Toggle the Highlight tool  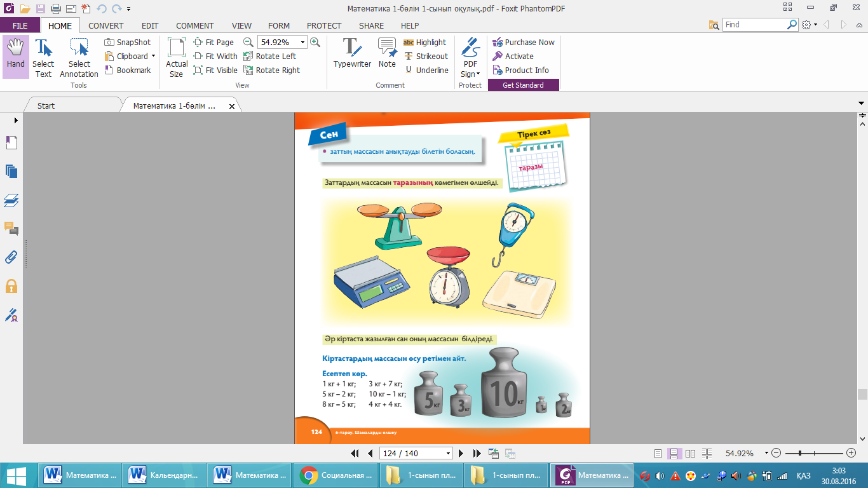coord(425,43)
